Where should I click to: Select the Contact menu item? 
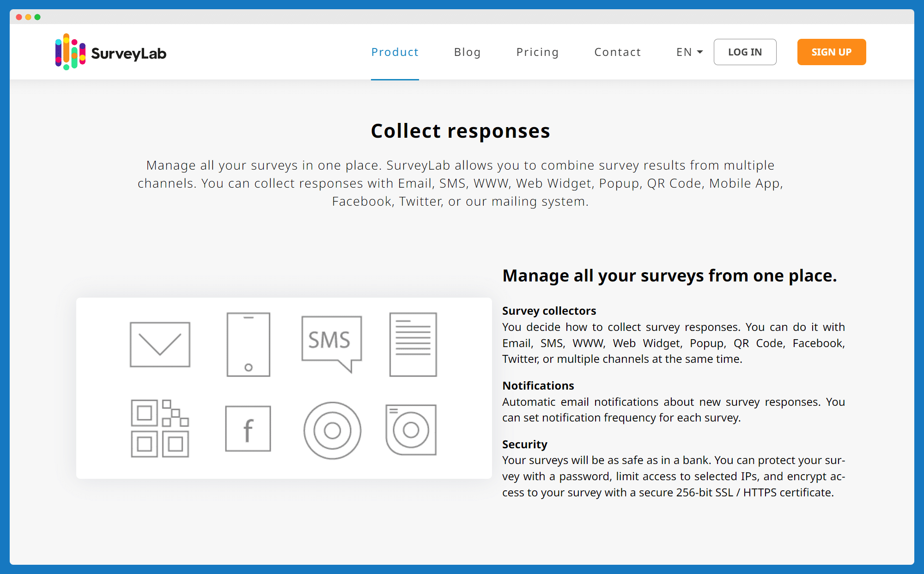coord(617,52)
